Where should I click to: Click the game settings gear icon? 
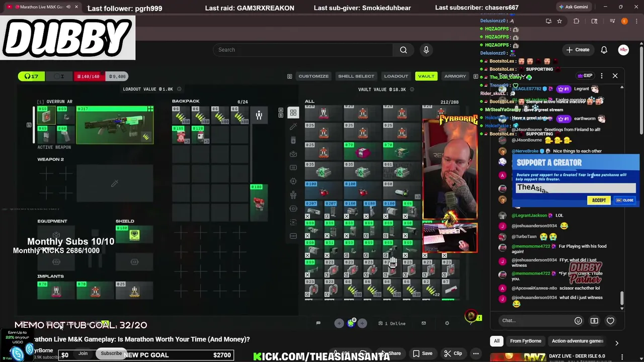coord(447,323)
